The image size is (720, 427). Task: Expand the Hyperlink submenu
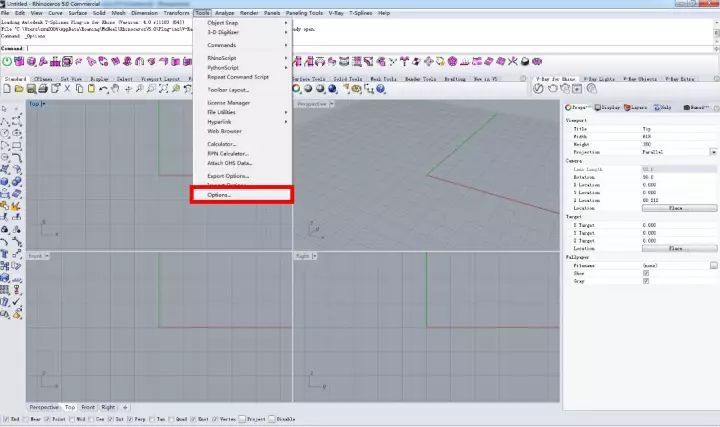tap(242, 122)
